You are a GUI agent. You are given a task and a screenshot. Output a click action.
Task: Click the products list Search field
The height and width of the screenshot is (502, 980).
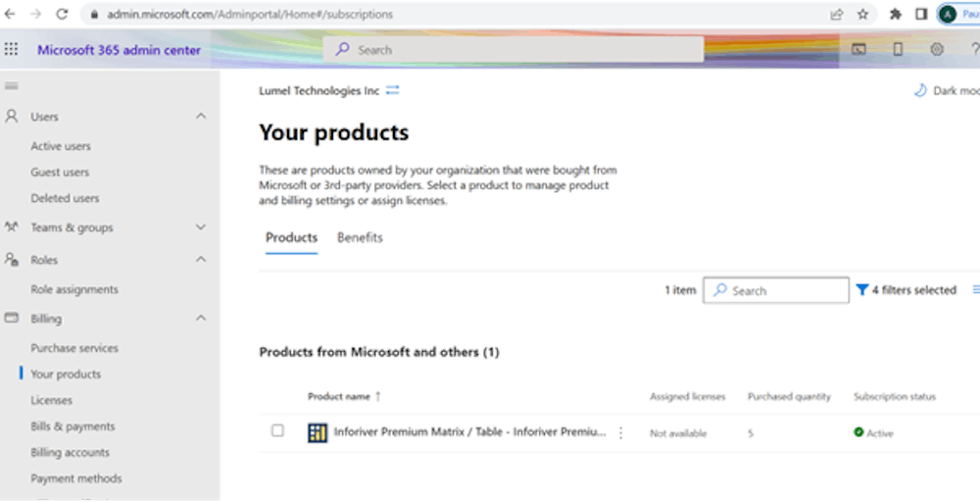click(775, 290)
